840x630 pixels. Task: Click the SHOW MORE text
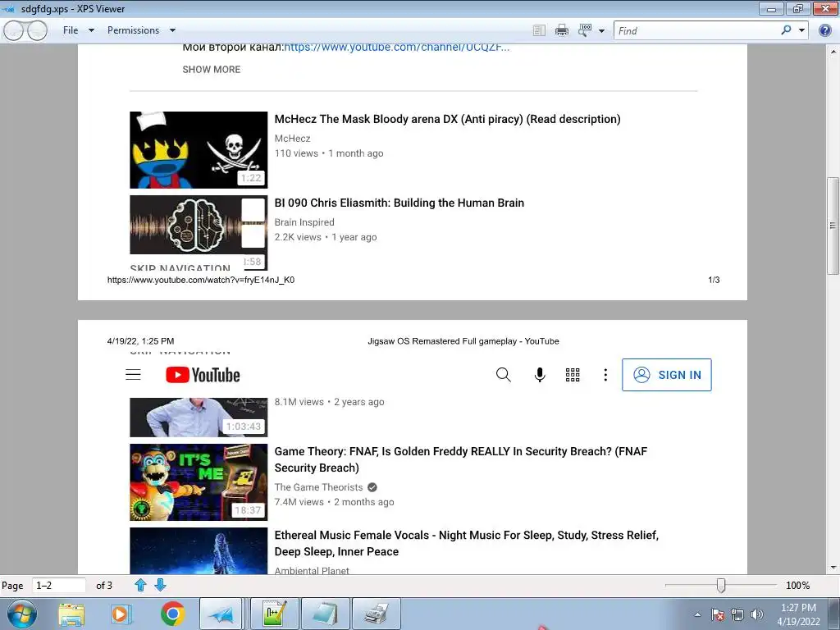(x=211, y=70)
